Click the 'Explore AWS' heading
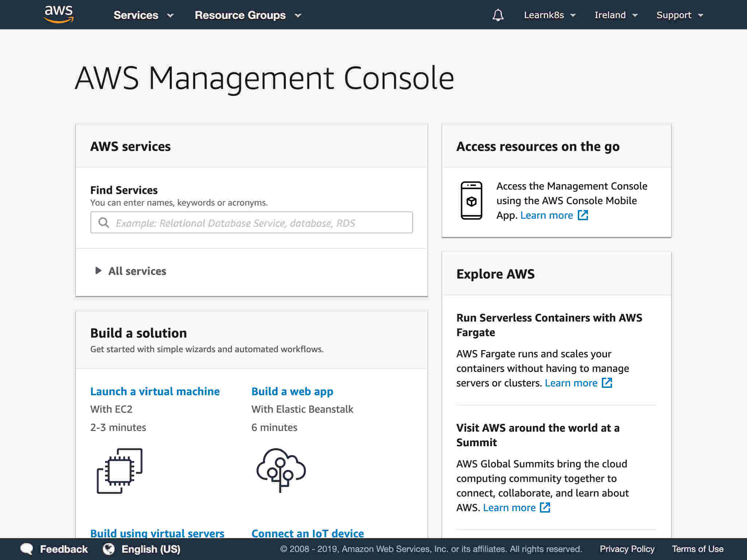The width and height of the screenshot is (747, 560). (495, 274)
